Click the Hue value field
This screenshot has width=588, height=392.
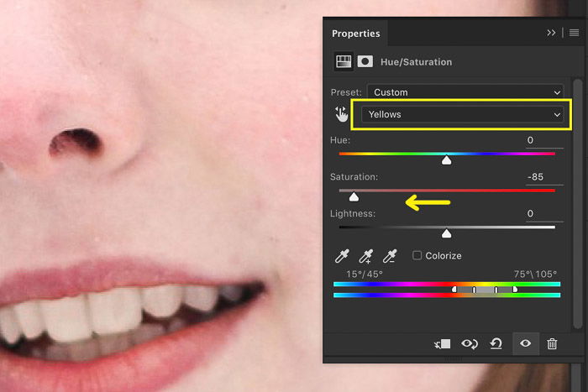(x=544, y=140)
